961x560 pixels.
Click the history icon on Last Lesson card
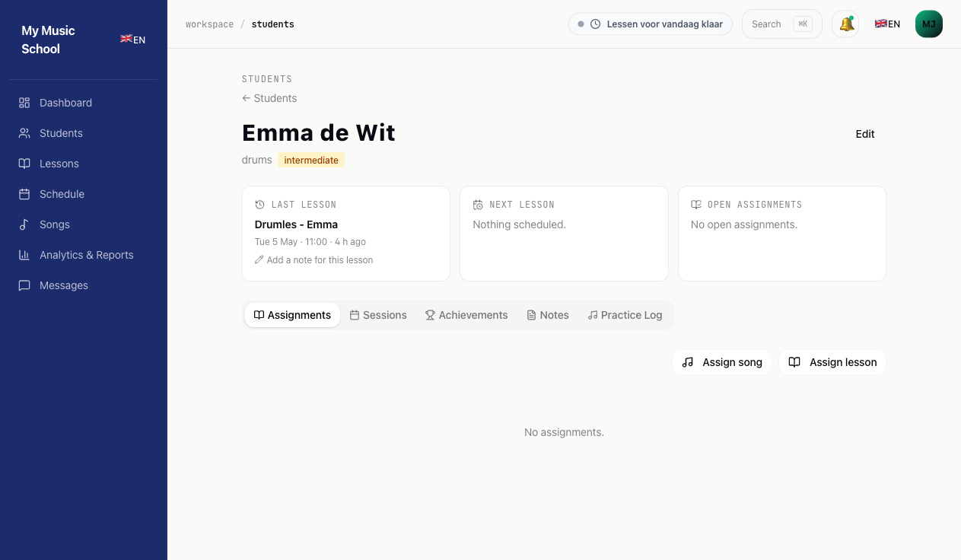click(x=260, y=205)
